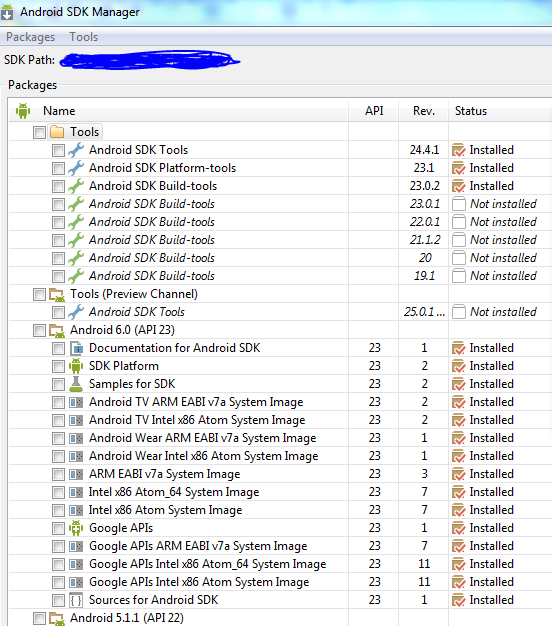552x626 pixels.
Task: Check Android 5.1.1 (API 22) checkbox
Action: click(39, 619)
